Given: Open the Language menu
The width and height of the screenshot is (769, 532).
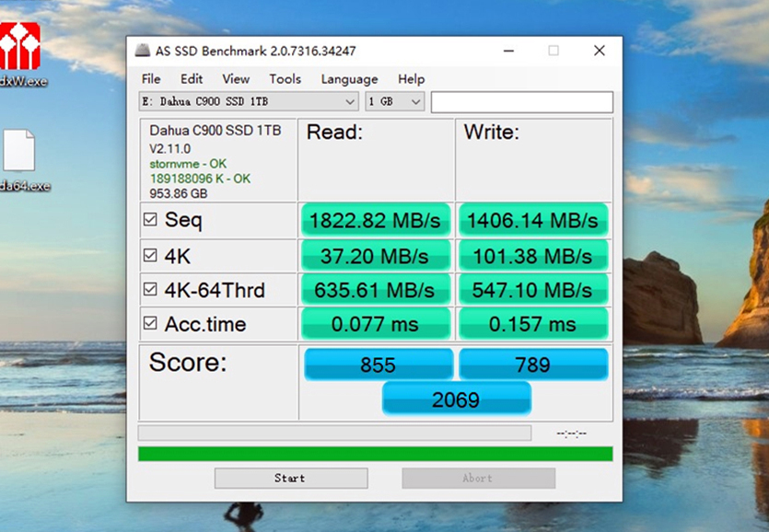Looking at the screenshot, I should pos(349,79).
